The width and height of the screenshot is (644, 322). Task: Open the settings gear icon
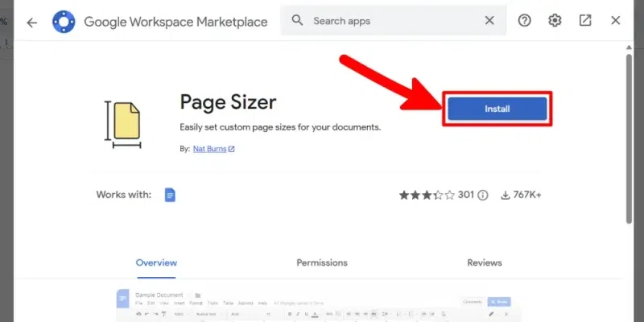(x=555, y=21)
